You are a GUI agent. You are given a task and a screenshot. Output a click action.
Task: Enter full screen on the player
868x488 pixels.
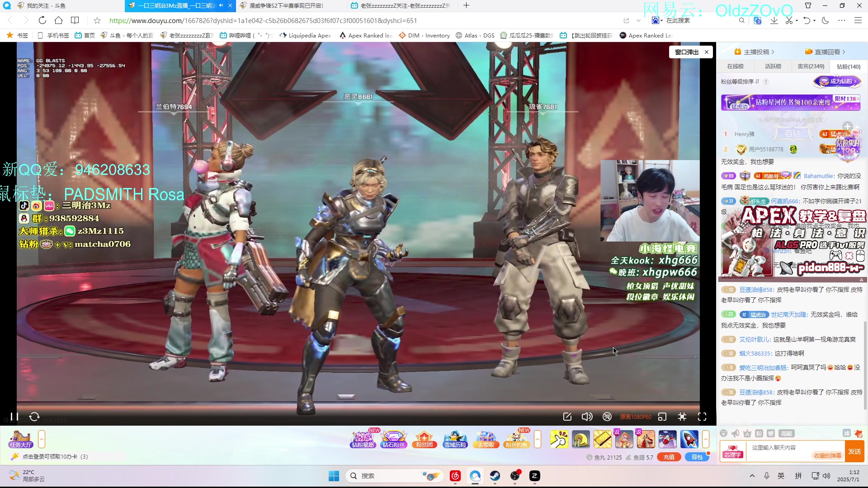[x=702, y=417]
